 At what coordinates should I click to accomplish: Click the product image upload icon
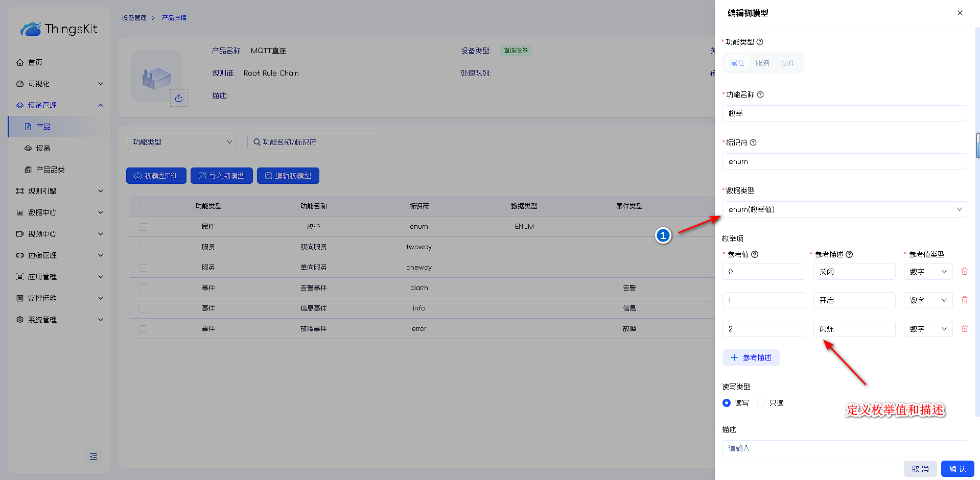click(179, 98)
